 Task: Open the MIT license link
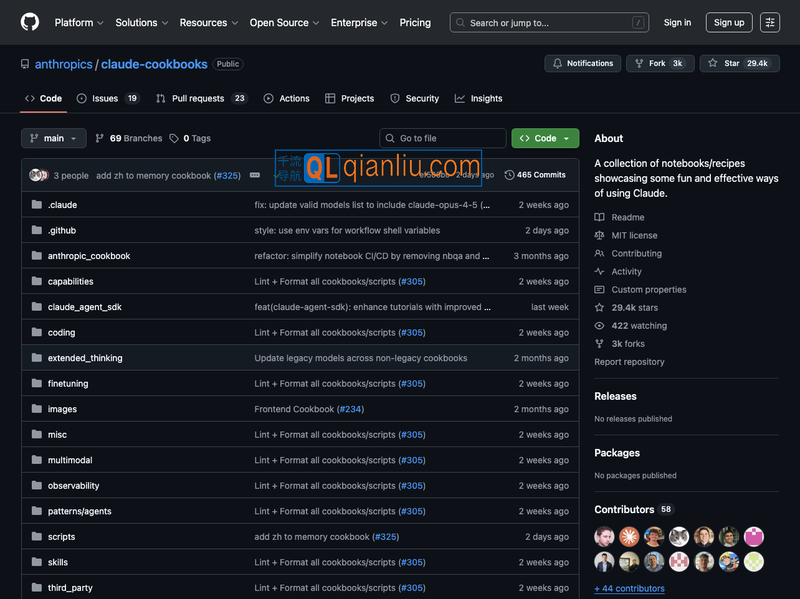pos(634,235)
